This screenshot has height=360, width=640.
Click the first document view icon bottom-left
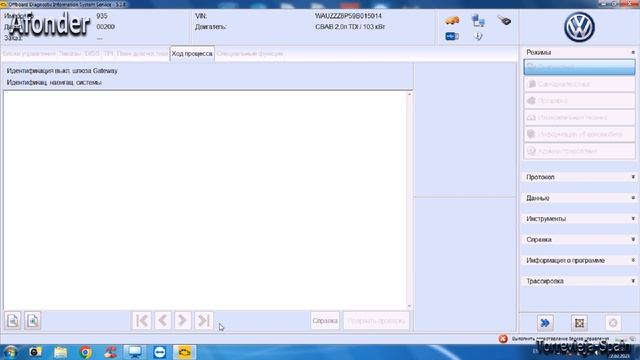tap(13, 320)
